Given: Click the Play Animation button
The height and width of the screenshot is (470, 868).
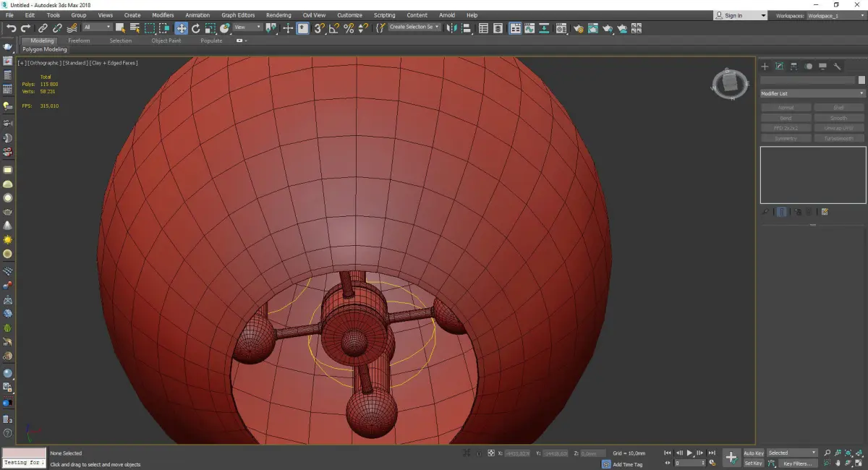Looking at the screenshot, I should point(689,453).
